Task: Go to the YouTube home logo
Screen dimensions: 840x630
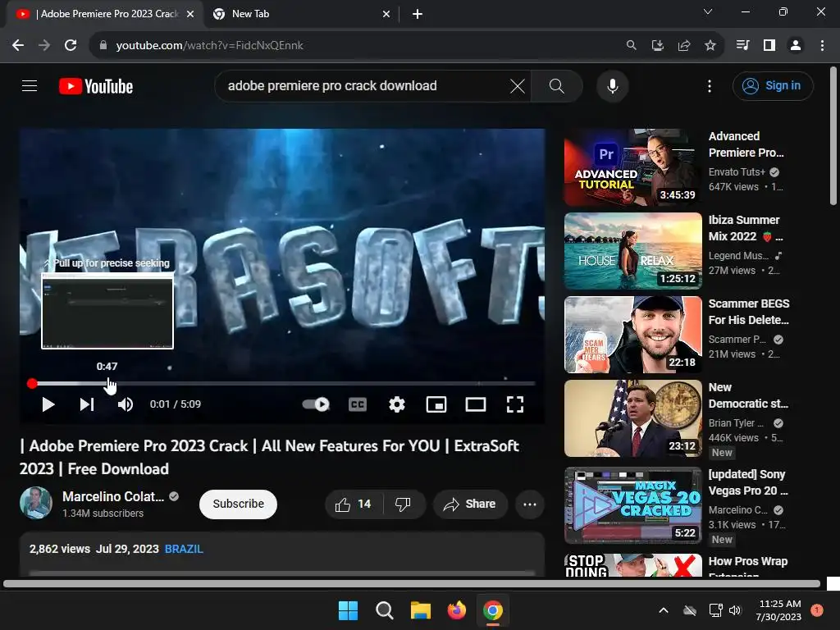Action: (x=96, y=86)
